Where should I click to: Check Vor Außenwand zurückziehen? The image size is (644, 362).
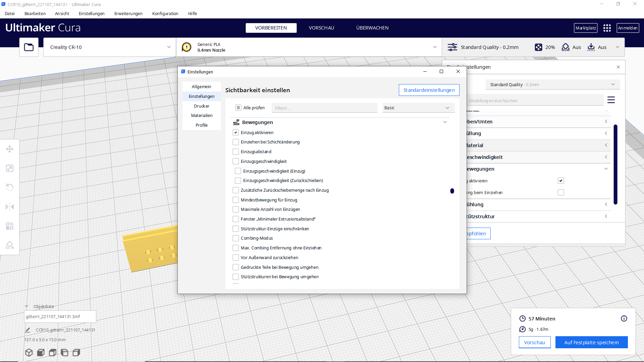(236, 257)
